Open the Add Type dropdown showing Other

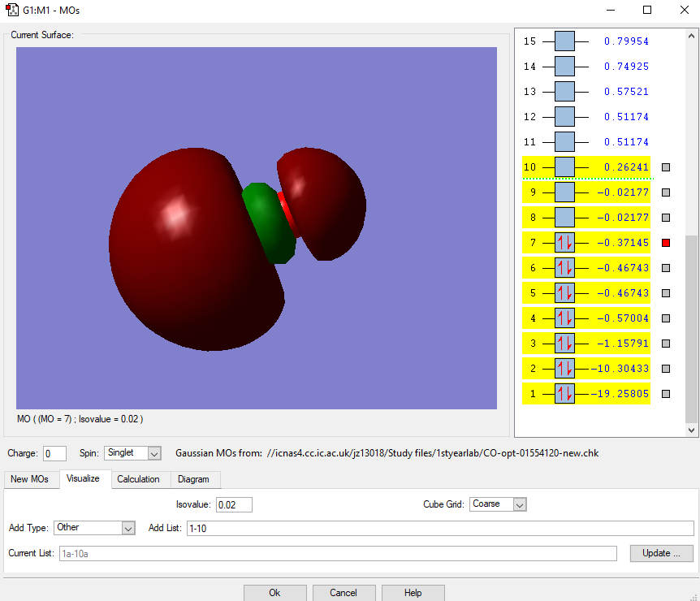pos(94,528)
